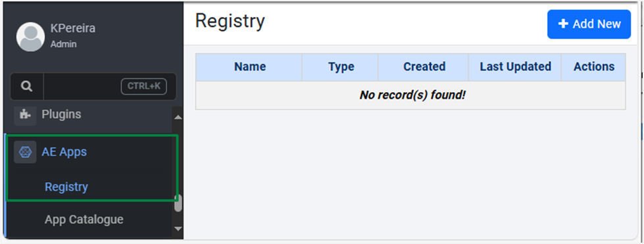Open the Registry submenu item
Viewport: 644px width, 244px height.
[66, 187]
